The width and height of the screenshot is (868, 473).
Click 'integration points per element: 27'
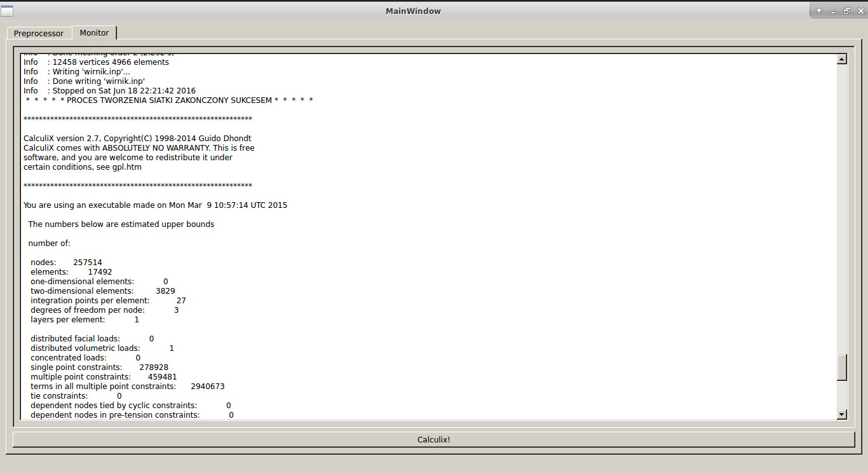coord(108,301)
